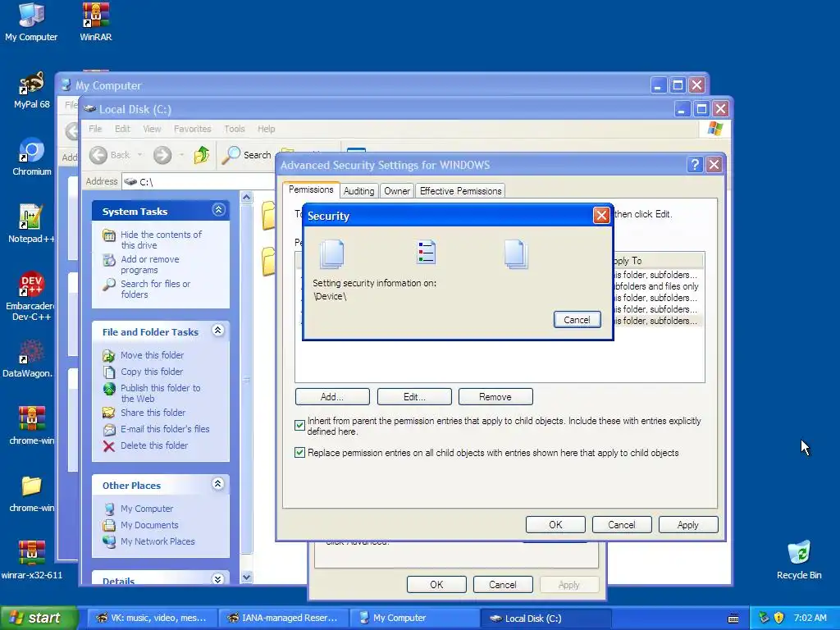Switch to the Auditing tab
Screen dimensions: 840x630
tap(359, 191)
